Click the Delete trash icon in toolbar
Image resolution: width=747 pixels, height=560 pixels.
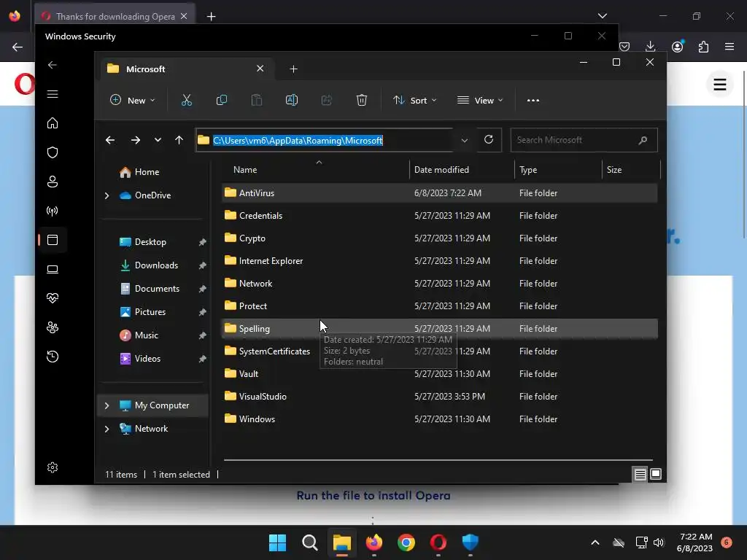click(362, 100)
